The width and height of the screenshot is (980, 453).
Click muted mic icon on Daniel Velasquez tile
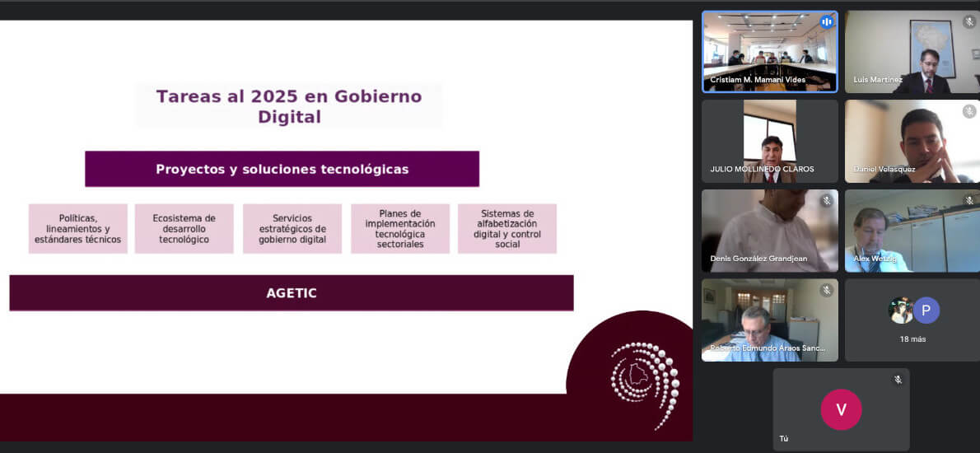pos(969,112)
